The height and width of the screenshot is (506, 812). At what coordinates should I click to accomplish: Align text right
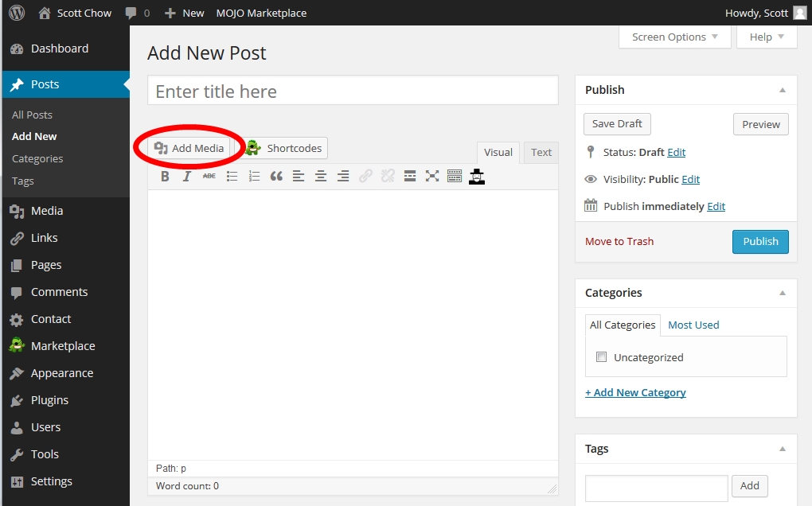click(343, 177)
